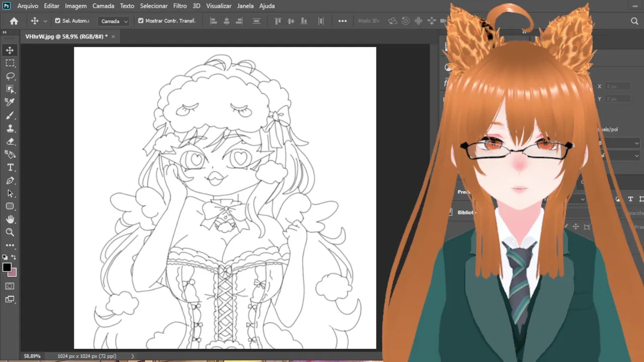Image resolution: width=644 pixels, height=362 pixels.
Task: Select the Zoom magnifier tool
Action: 10,232
